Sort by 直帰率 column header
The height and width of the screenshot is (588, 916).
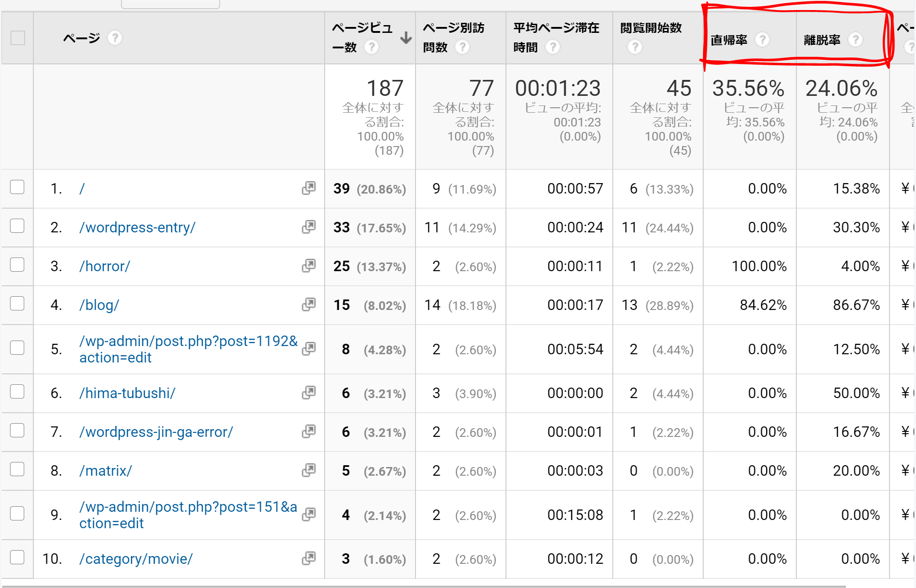[729, 40]
